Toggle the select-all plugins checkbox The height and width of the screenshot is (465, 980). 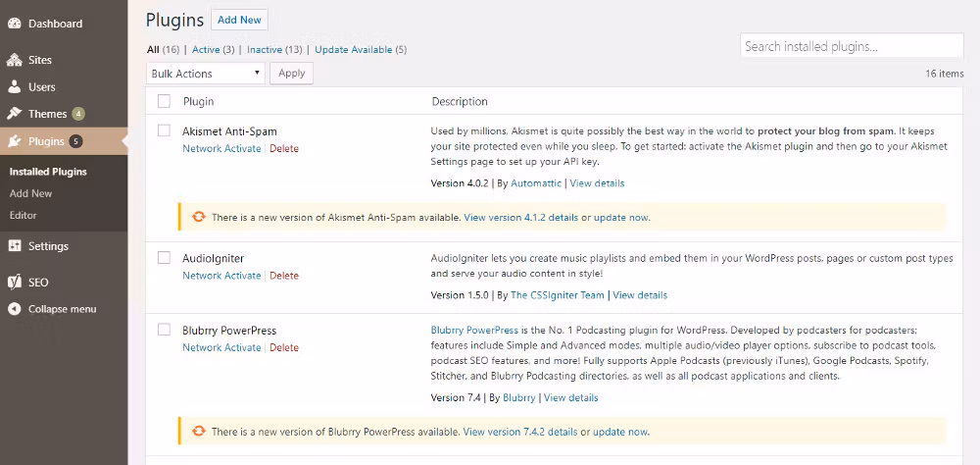tap(164, 101)
